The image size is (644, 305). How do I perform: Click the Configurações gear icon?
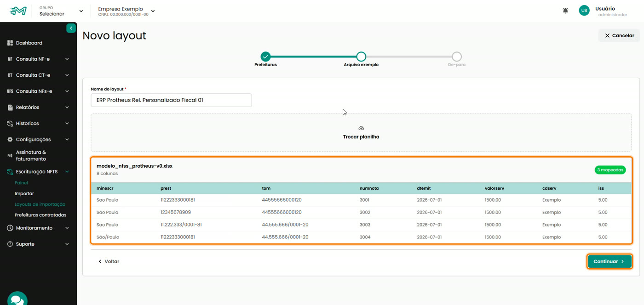[x=10, y=140]
